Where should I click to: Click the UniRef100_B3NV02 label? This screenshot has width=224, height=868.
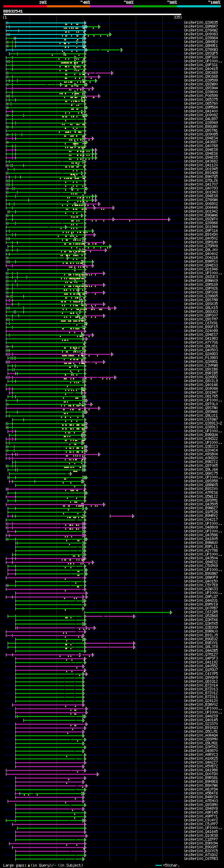[x=201, y=705]
